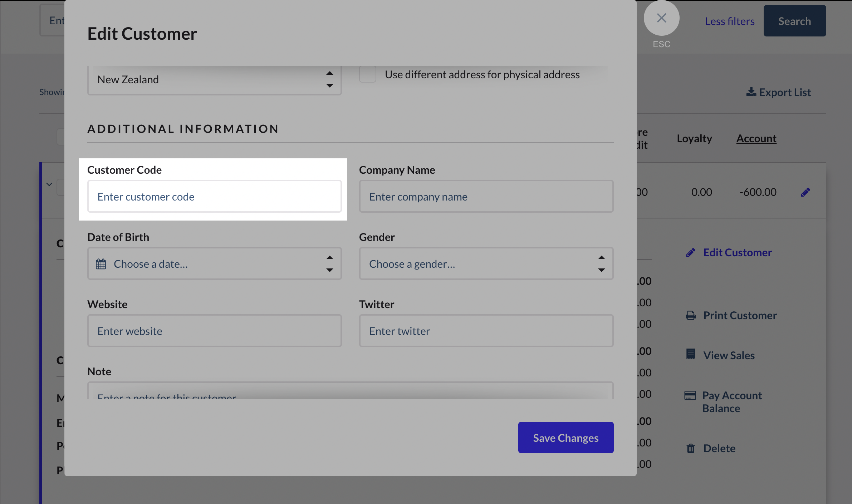Click the trash icon beside Delete
Image resolution: width=852 pixels, height=504 pixels.
click(691, 448)
